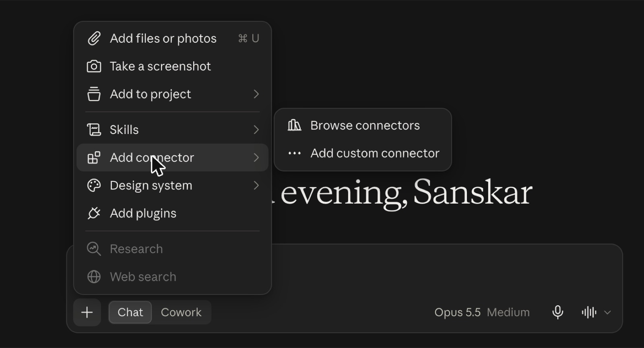Screen dimensions: 644x348
Task: Click the Design system palette icon
Action: coord(94,185)
